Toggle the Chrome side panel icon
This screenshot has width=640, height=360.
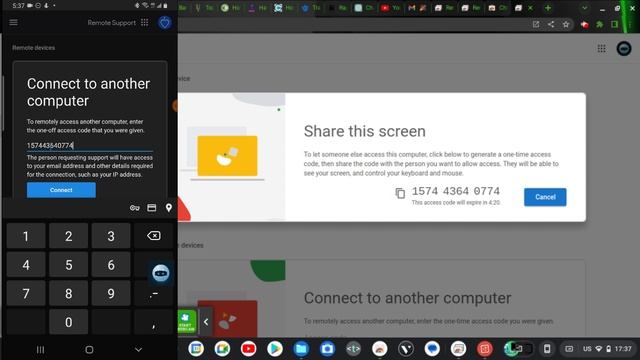click(x=614, y=24)
